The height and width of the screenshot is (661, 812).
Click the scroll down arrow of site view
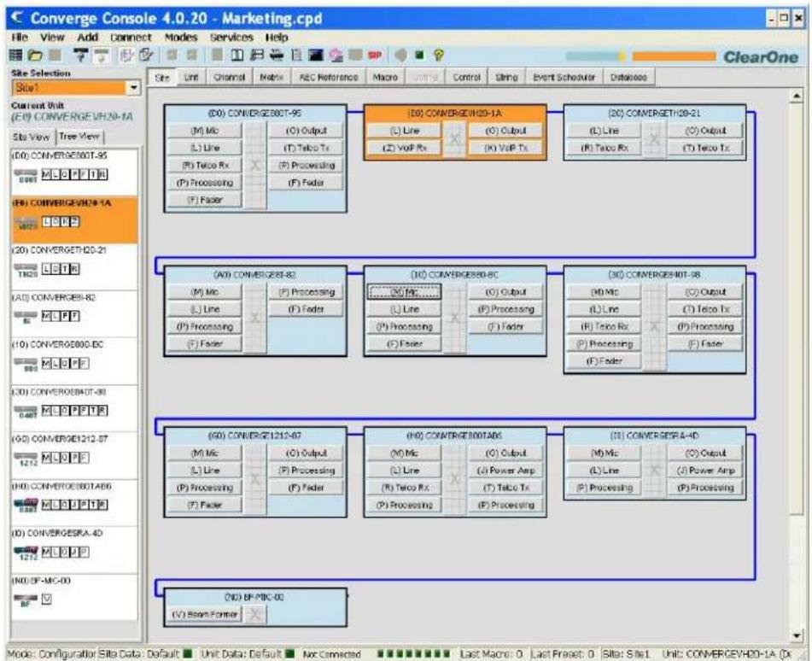[x=796, y=635]
